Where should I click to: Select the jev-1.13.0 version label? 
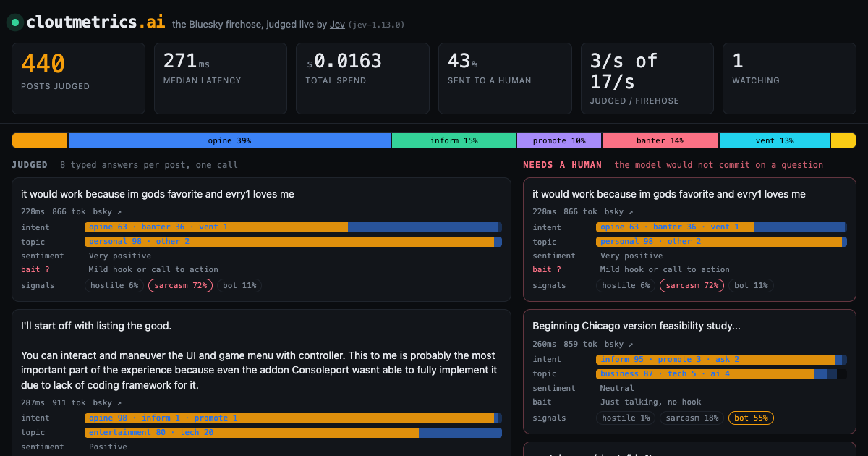pos(376,25)
